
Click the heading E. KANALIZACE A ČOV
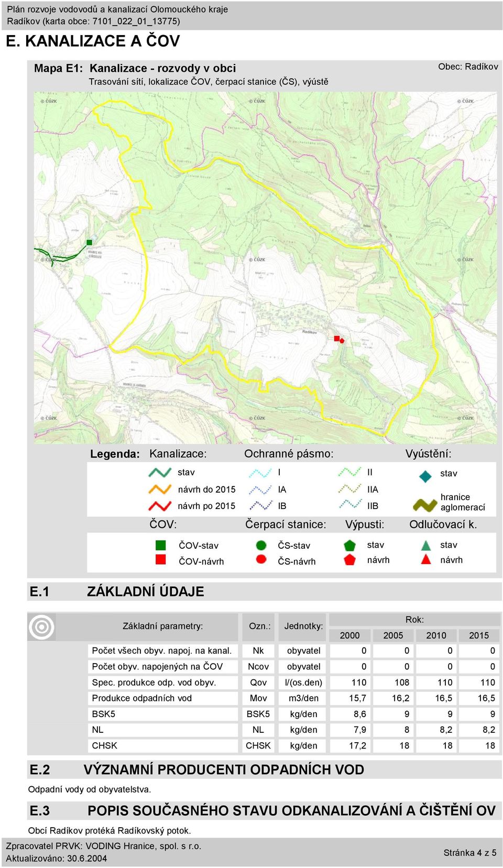(93, 41)
